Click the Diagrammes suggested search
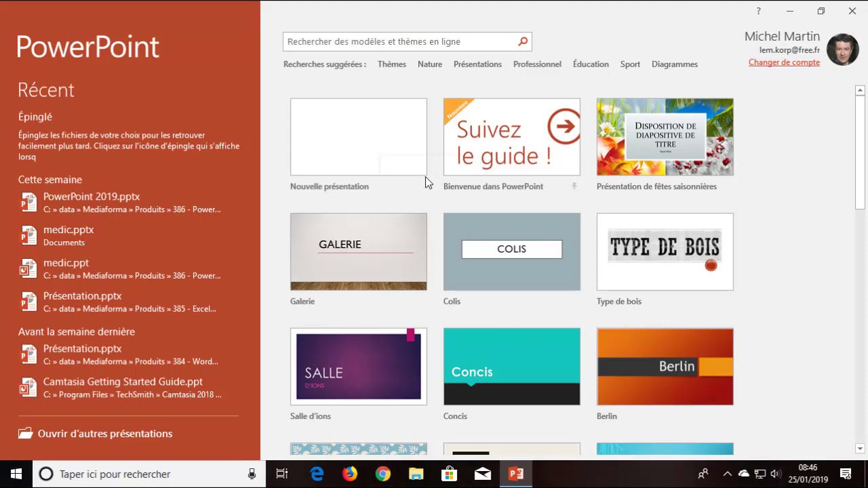Image resolution: width=868 pixels, height=488 pixels. (x=675, y=64)
